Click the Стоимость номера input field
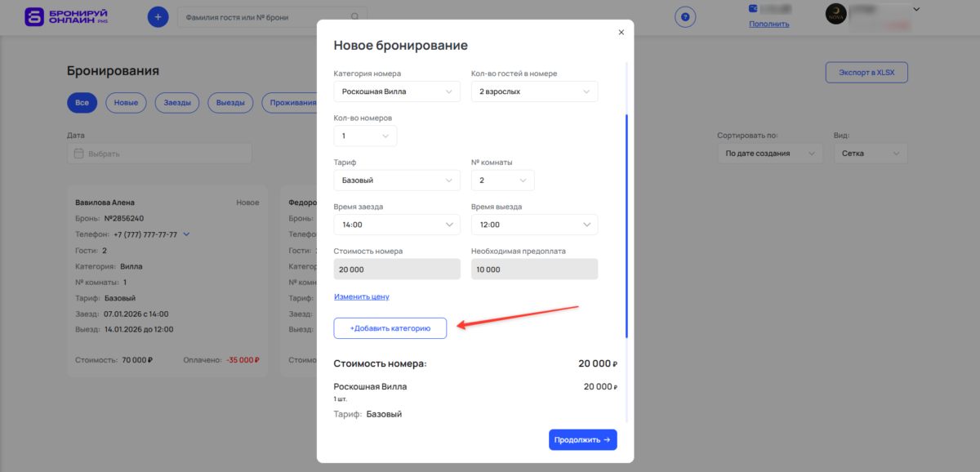 [x=396, y=269]
